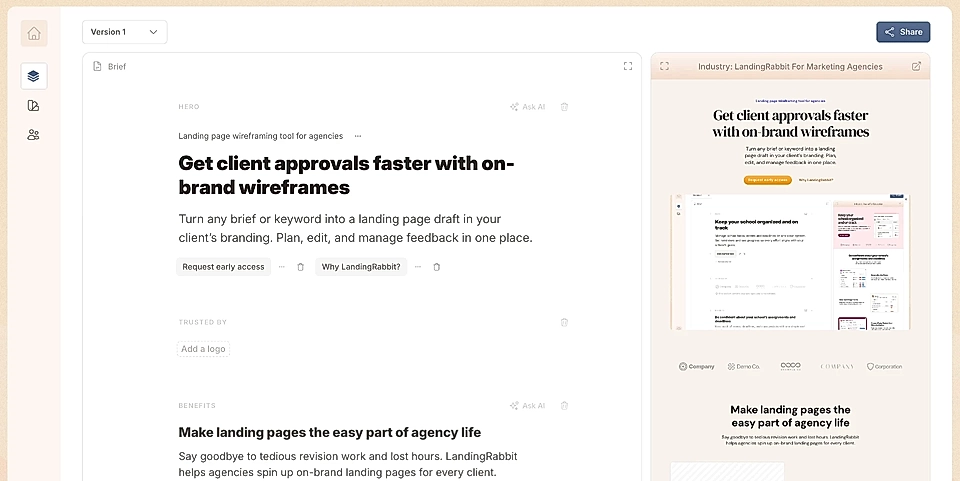Click the Why LandingRabbit? link in preview
The height and width of the screenshot is (481, 960).
point(816,180)
